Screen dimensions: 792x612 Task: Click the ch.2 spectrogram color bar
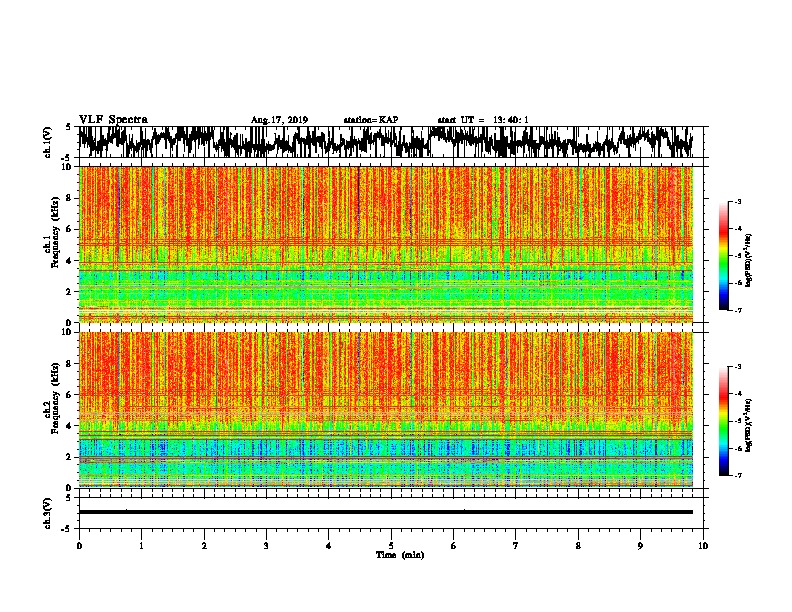724,421
